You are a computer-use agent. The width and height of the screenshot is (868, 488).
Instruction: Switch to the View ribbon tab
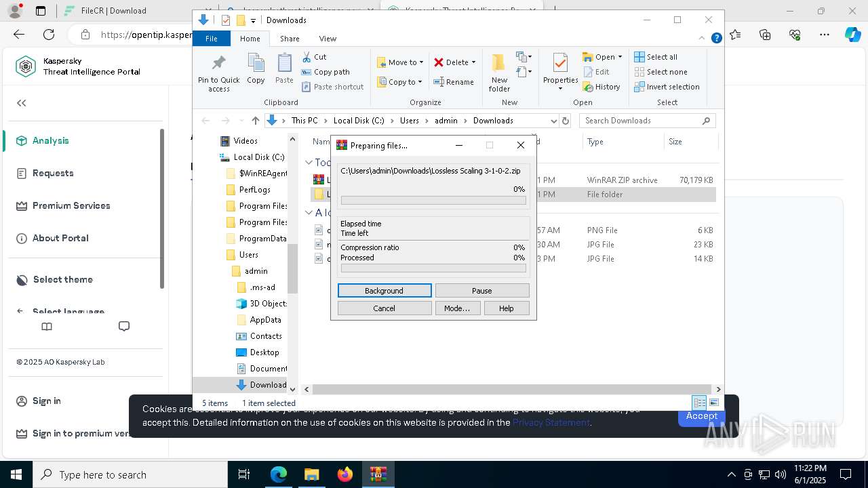[328, 39]
